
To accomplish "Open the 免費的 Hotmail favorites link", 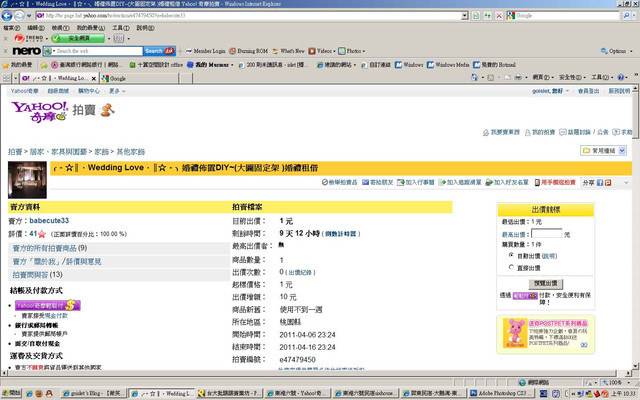I will click(494, 65).
